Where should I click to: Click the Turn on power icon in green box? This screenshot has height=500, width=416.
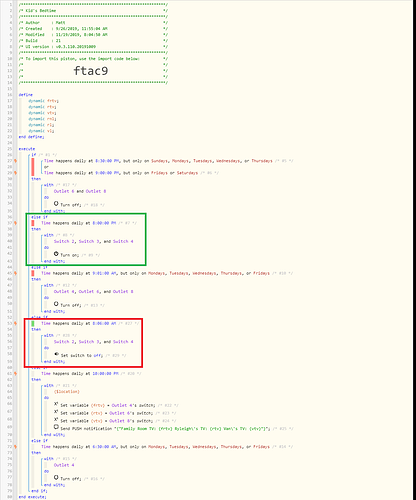coord(56,254)
